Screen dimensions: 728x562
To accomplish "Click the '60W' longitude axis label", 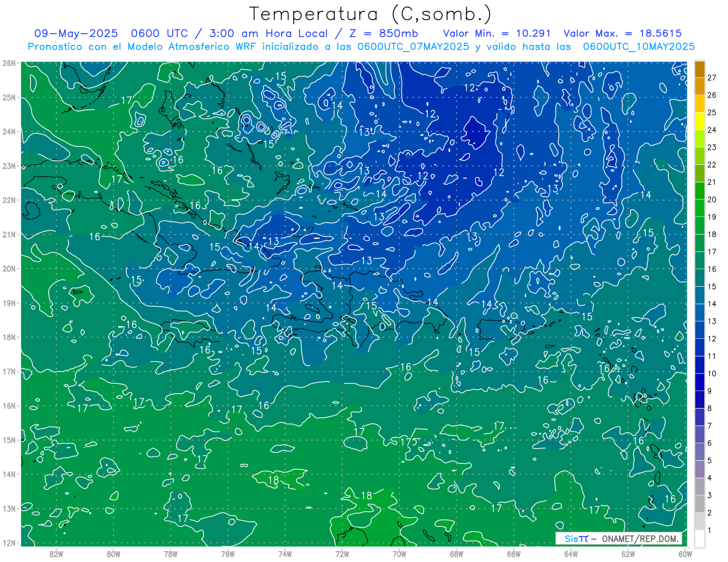I will (685, 553).
